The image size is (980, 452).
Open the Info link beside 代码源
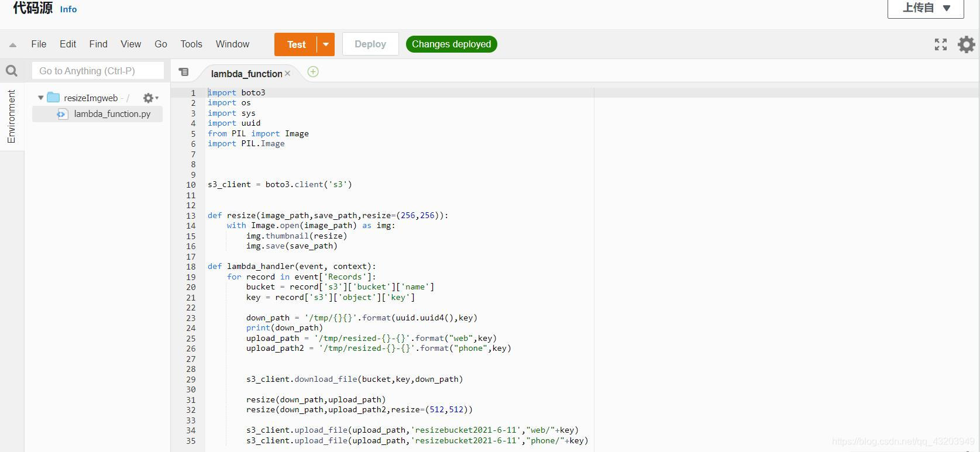(x=68, y=9)
